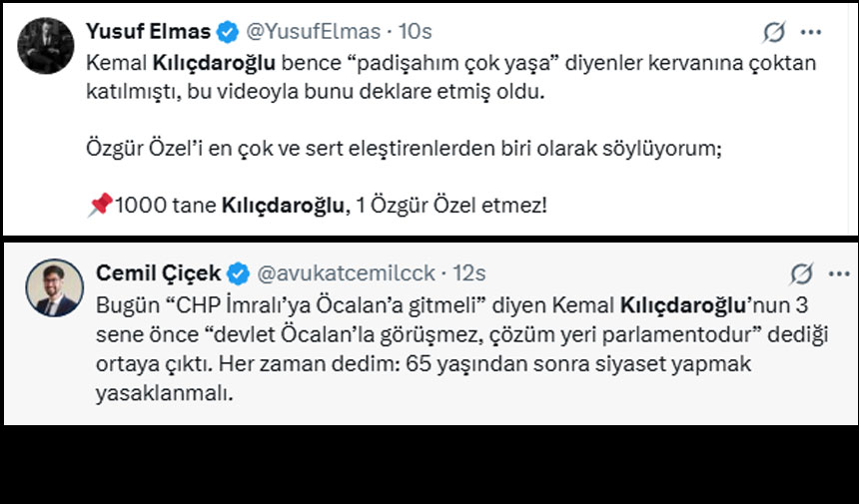
Task: Click the verified badge beside Cemil Çiçek
Action: coord(239,272)
